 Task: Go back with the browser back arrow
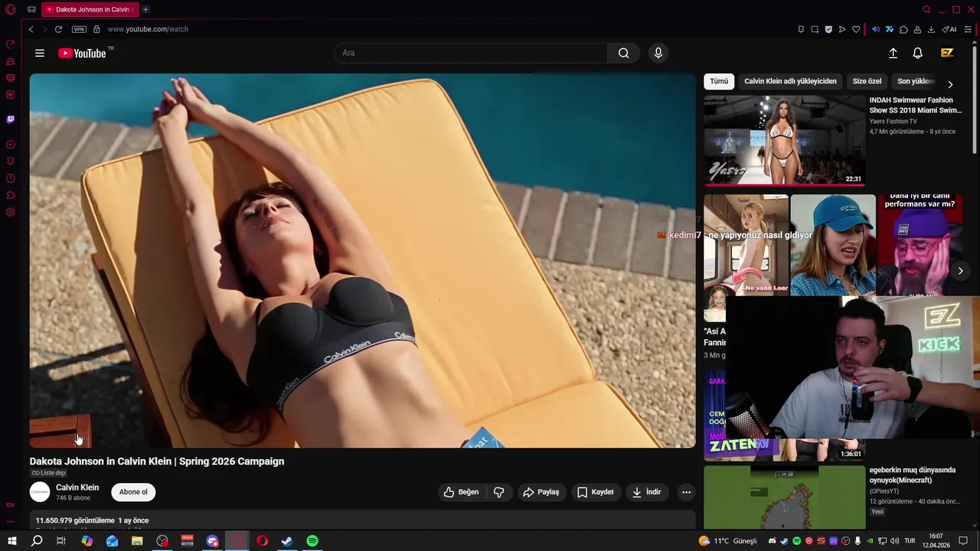(31, 29)
